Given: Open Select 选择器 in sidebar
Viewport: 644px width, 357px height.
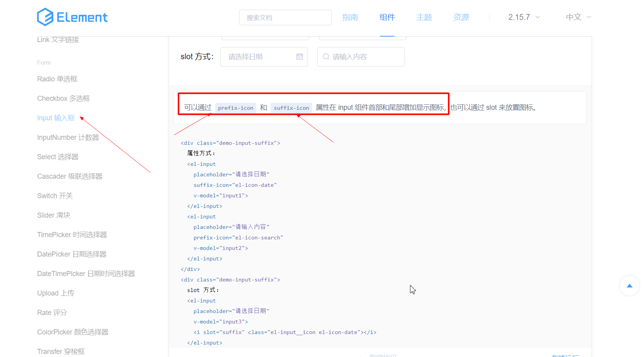Looking at the screenshot, I should pyautogui.click(x=58, y=157).
